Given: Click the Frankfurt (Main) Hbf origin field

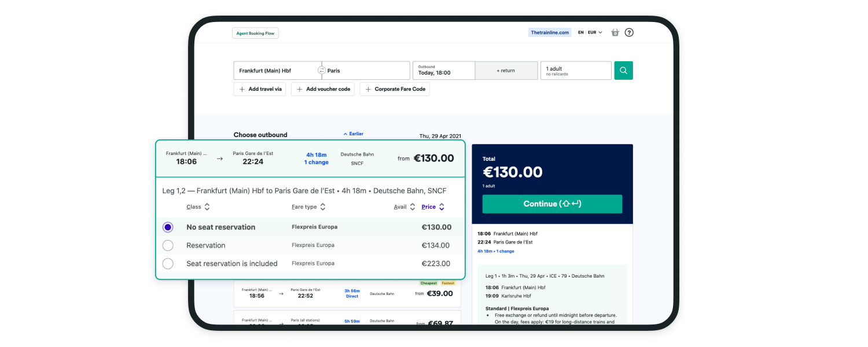Looking at the screenshot, I should [x=276, y=71].
